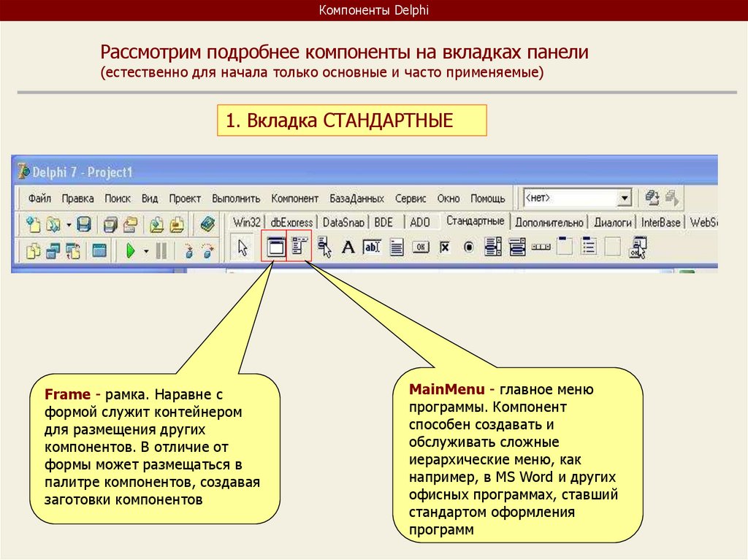Click the arrow pointer selection tool
This screenshot has height=560, width=748.
tap(243, 248)
